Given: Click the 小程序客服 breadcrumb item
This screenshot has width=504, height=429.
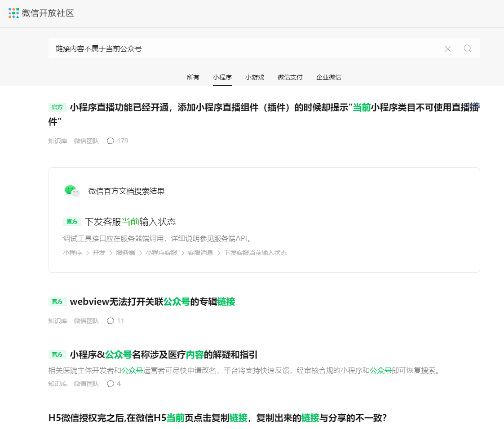Looking at the screenshot, I should coord(161,253).
